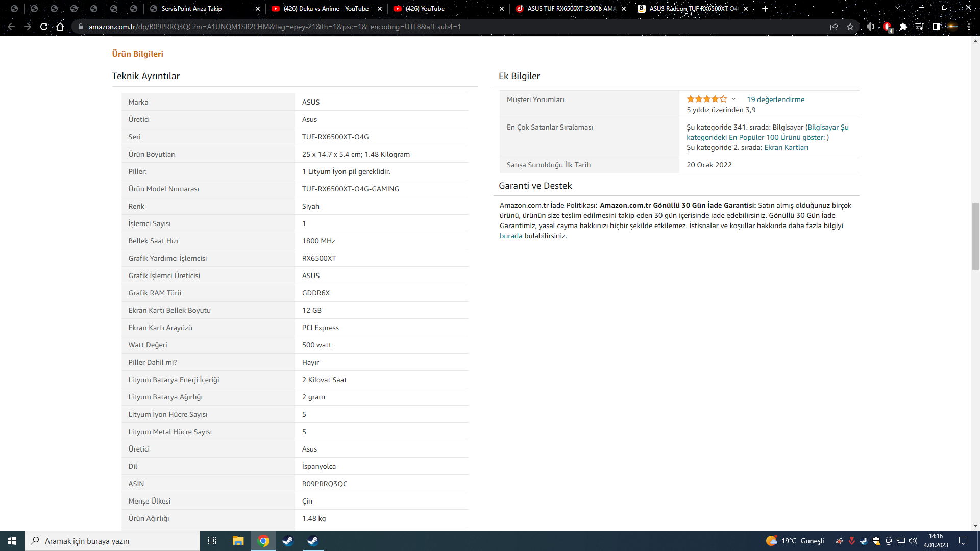Viewport: 980px width, 551px height.
Task: Open the media control playlist icon
Action: point(920,27)
